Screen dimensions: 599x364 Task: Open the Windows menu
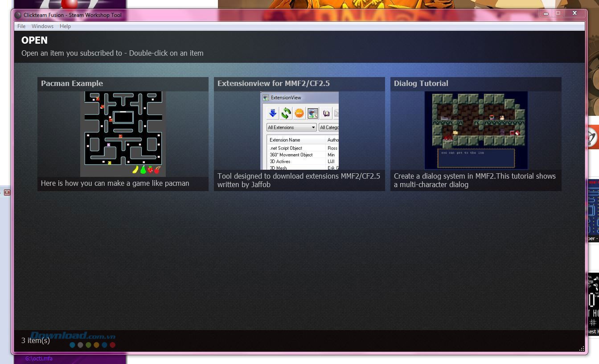[42, 26]
